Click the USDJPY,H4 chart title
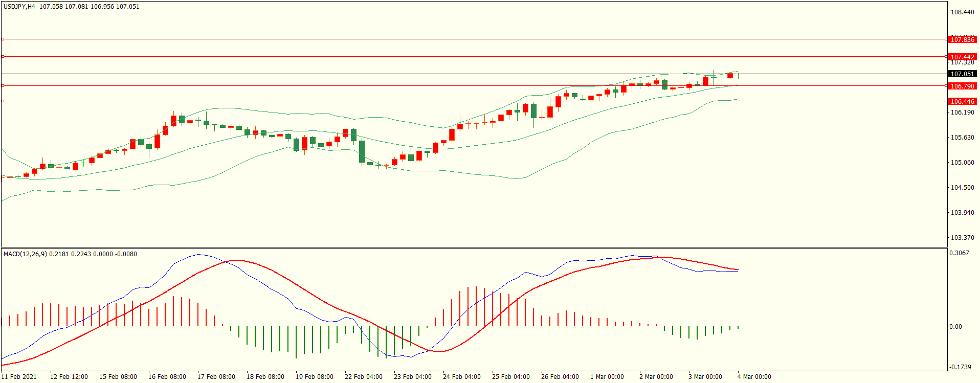This screenshot has width=980, height=383. tap(19, 7)
